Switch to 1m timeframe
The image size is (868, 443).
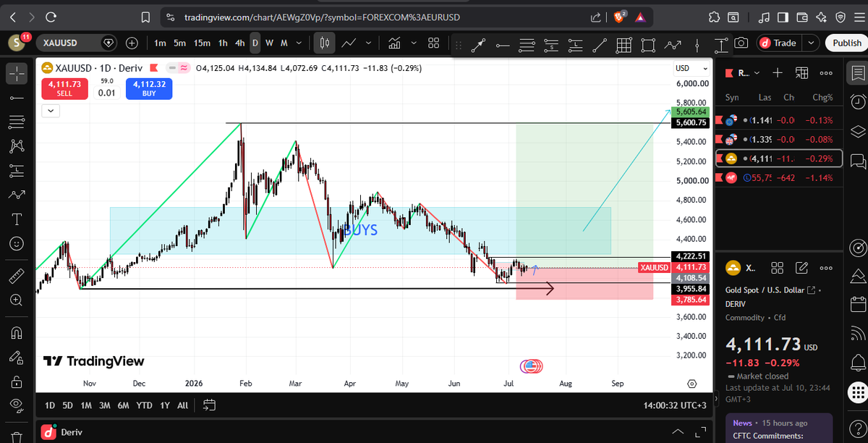click(160, 43)
